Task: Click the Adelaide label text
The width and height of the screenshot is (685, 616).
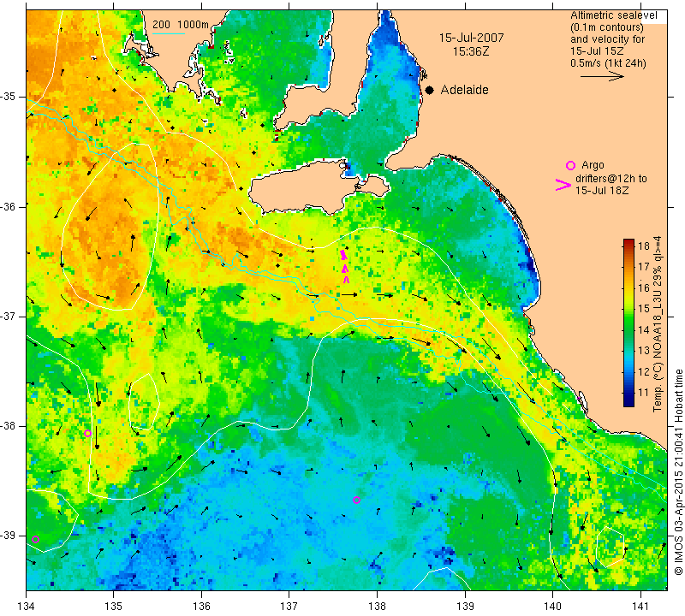Action: pyautogui.click(x=464, y=90)
